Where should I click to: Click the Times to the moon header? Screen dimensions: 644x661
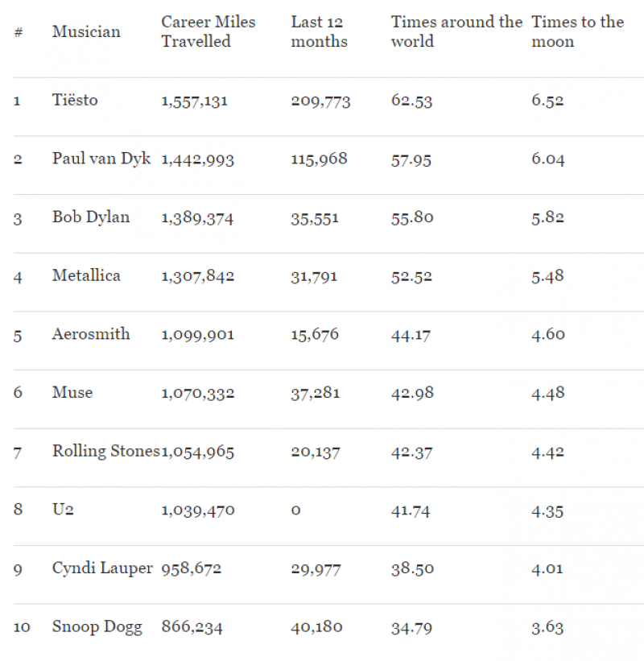pos(577,32)
